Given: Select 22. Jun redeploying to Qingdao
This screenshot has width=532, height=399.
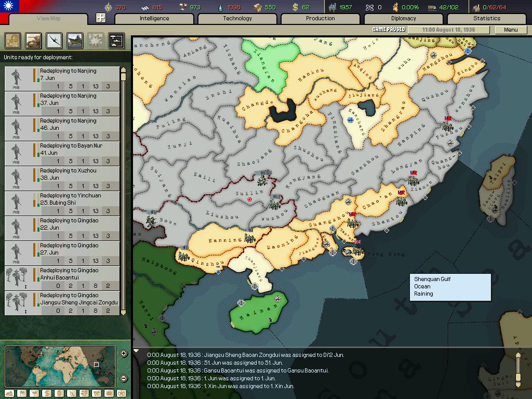Looking at the screenshot, I should tap(62, 229).
